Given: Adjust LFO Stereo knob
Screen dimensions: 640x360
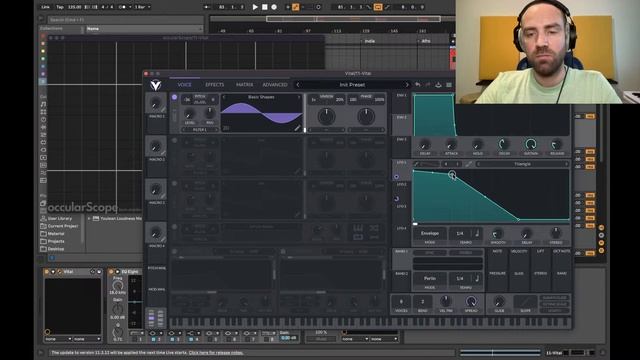Looking at the screenshot, I should pyautogui.click(x=556, y=233).
